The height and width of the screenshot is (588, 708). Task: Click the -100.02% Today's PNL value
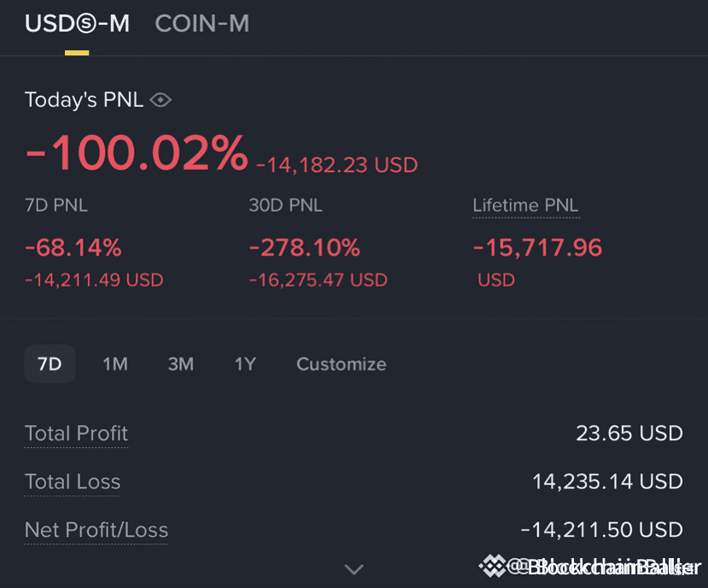(137, 154)
